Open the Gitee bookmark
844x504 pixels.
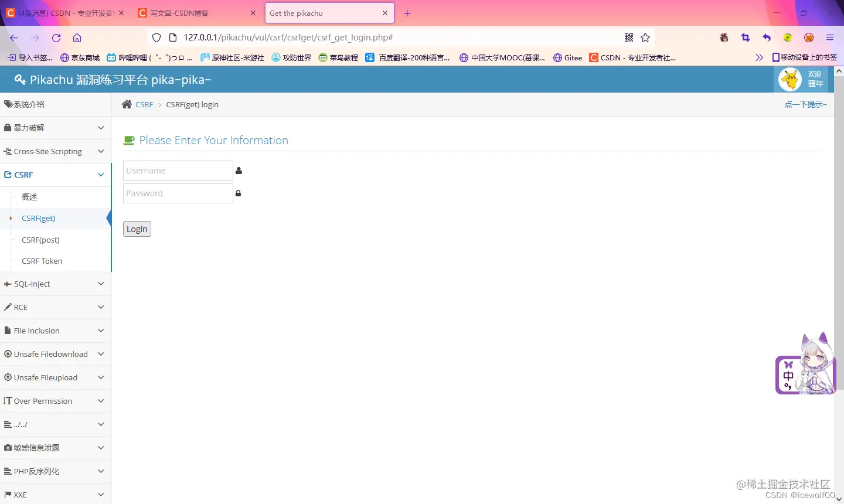[x=568, y=57]
